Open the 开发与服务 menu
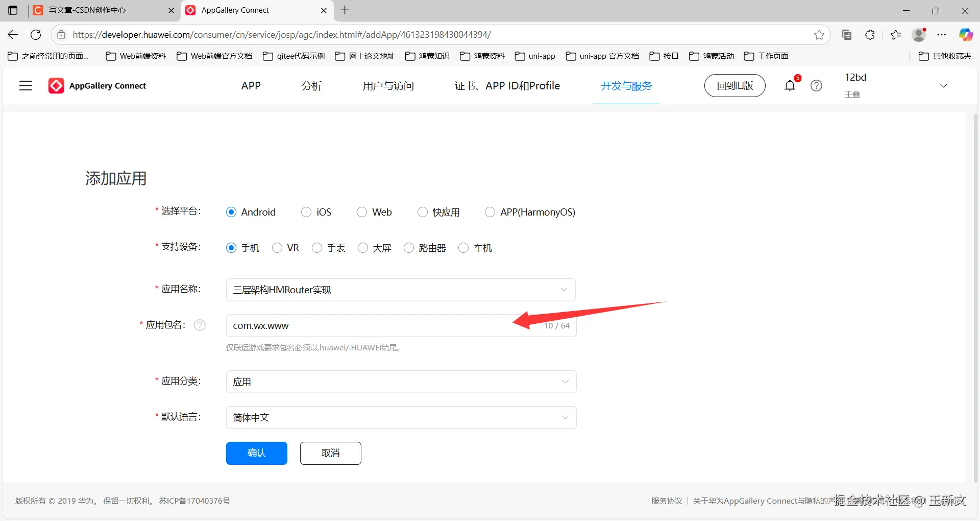This screenshot has height=521, width=980. tap(626, 86)
